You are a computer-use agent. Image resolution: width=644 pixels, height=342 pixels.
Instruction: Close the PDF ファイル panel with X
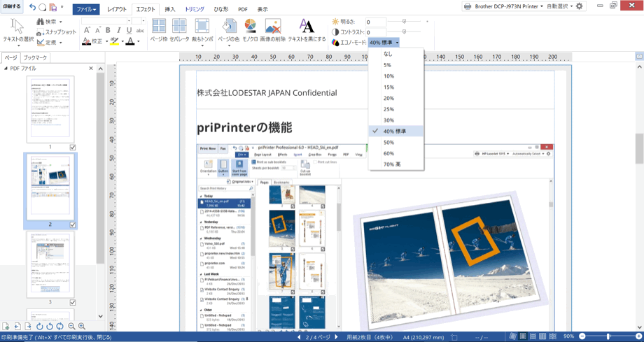pyautogui.click(x=91, y=68)
